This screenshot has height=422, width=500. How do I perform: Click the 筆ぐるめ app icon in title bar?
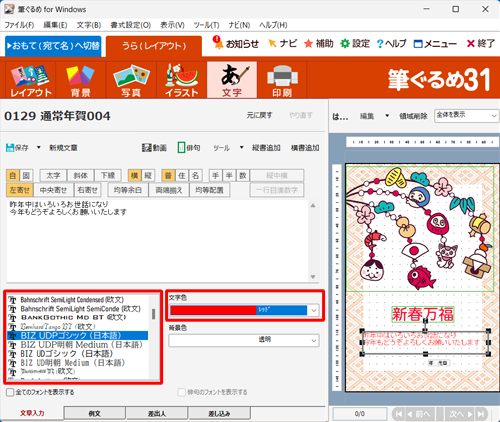point(9,9)
